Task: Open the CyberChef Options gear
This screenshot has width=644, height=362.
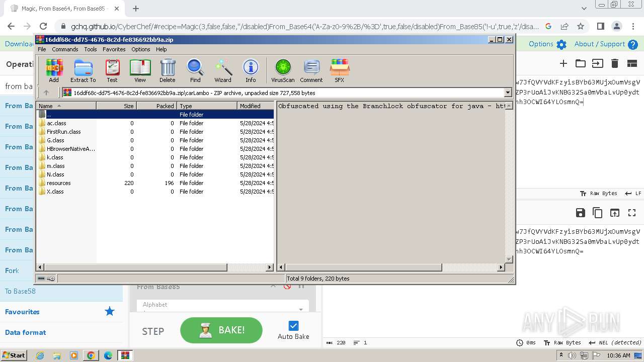Action: tap(561, 44)
